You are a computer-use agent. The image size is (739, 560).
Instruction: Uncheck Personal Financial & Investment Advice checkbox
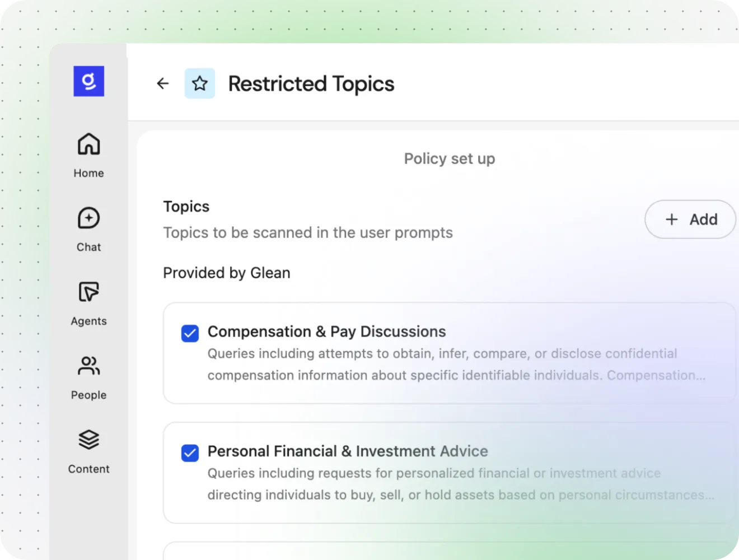190,452
